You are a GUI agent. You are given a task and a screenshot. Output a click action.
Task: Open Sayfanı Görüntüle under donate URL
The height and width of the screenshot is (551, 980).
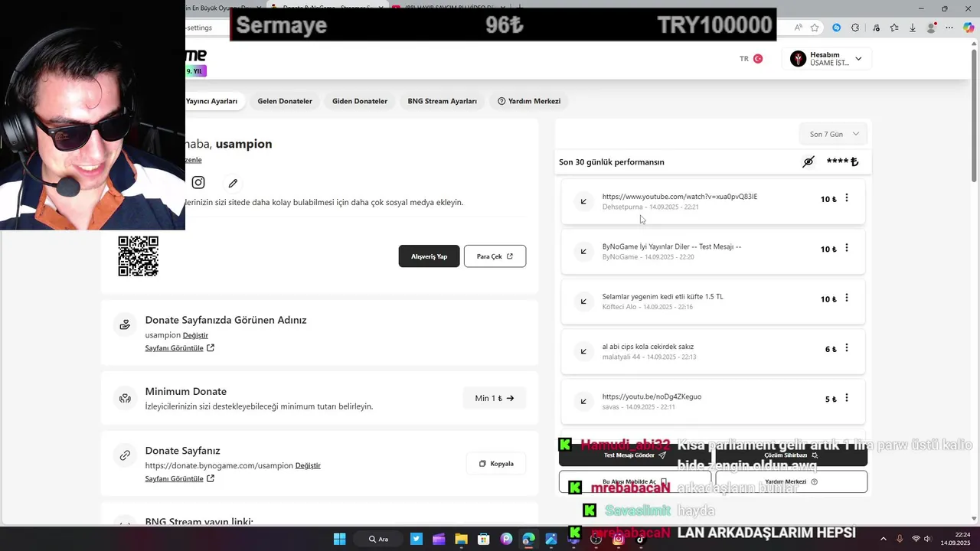click(x=180, y=479)
